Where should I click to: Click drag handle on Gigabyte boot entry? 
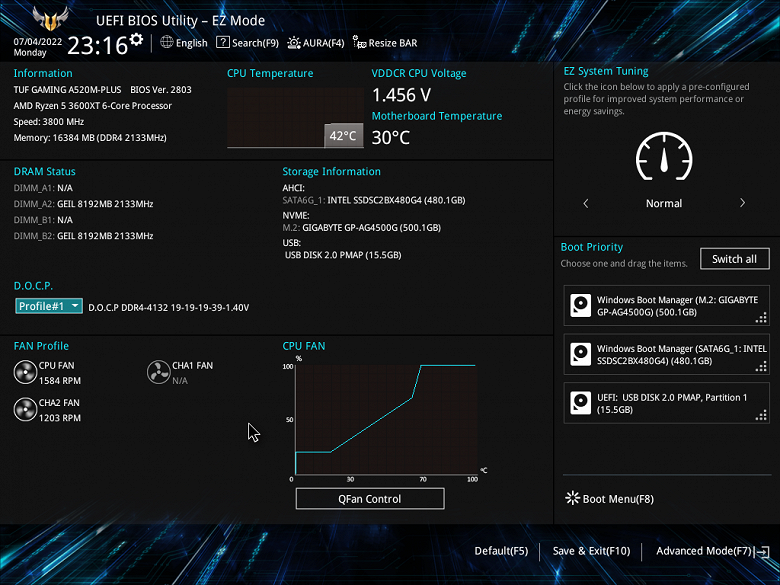click(x=761, y=318)
